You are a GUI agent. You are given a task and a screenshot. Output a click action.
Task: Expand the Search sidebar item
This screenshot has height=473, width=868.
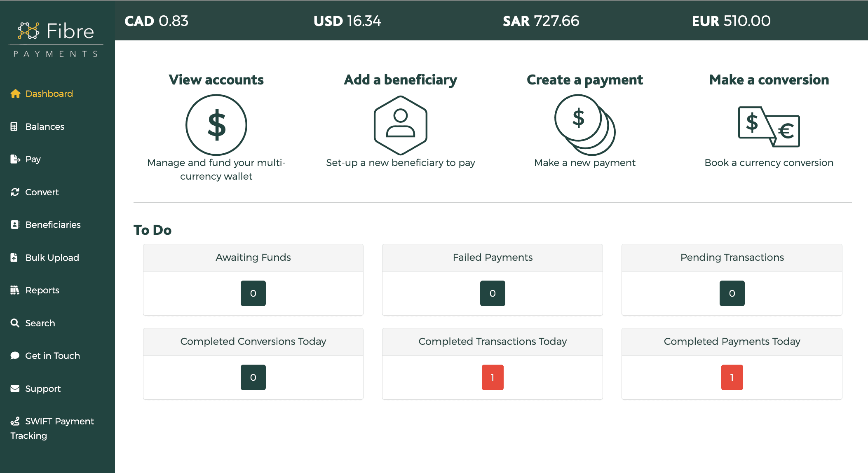pyautogui.click(x=39, y=323)
